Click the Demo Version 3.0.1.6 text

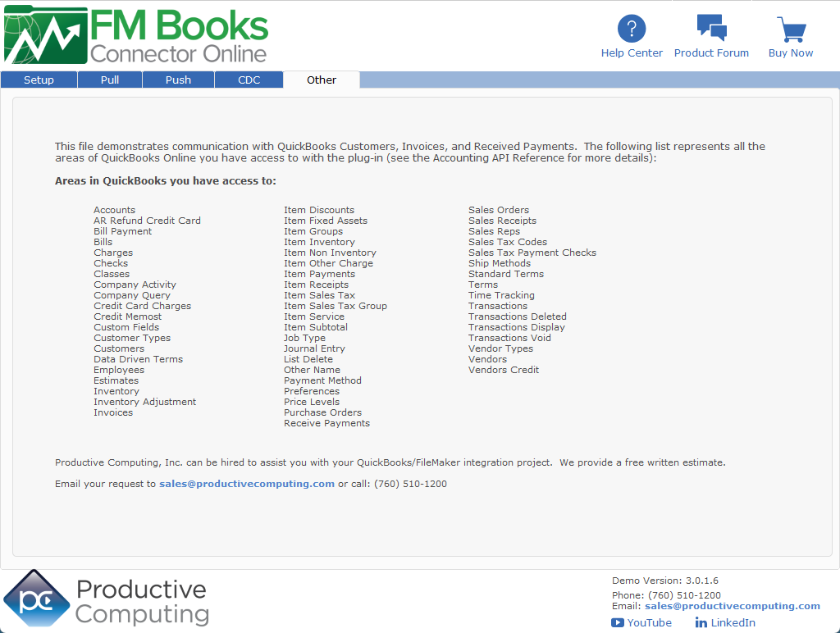point(664,581)
